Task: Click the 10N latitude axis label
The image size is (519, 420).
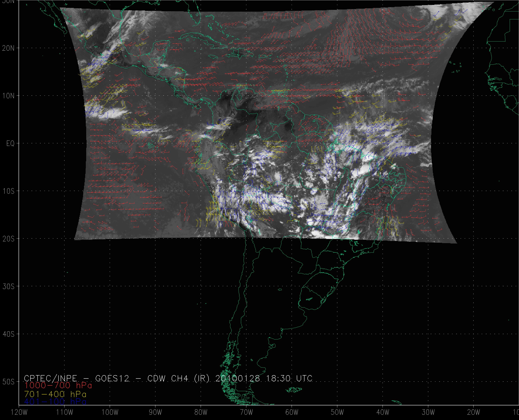Action: pos(9,96)
